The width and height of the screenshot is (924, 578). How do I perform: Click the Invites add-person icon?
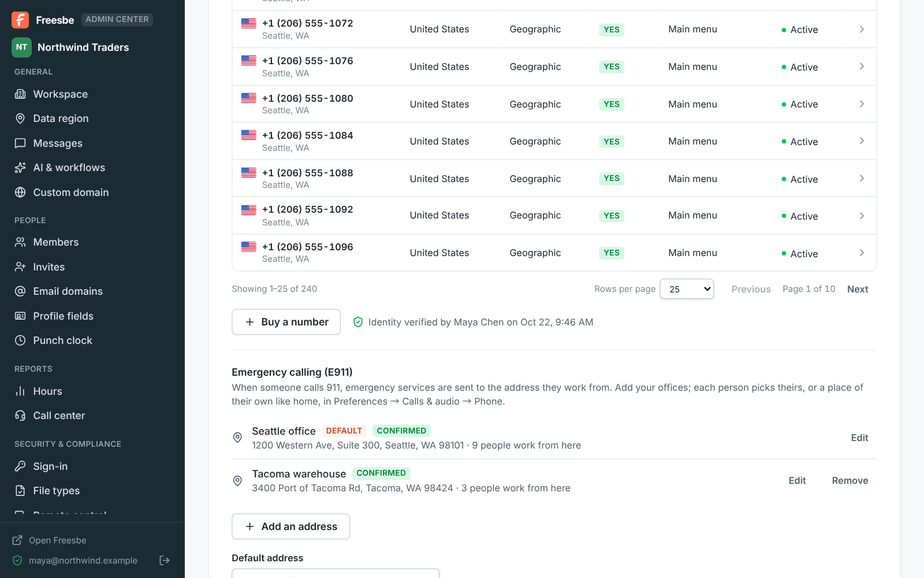pos(20,267)
